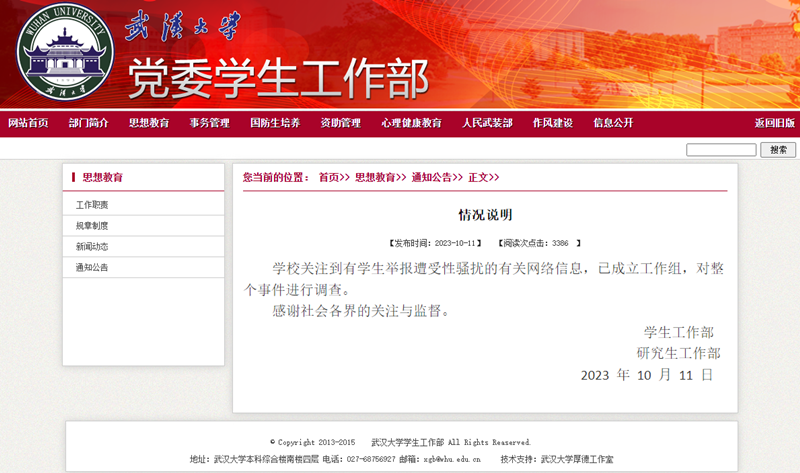
Task: Open 心理健康教育 navigation item
Action: point(411,123)
